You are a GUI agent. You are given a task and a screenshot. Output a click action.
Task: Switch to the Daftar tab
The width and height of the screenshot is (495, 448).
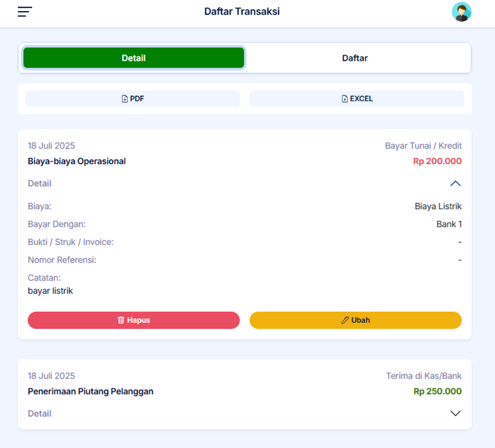[355, 58]
